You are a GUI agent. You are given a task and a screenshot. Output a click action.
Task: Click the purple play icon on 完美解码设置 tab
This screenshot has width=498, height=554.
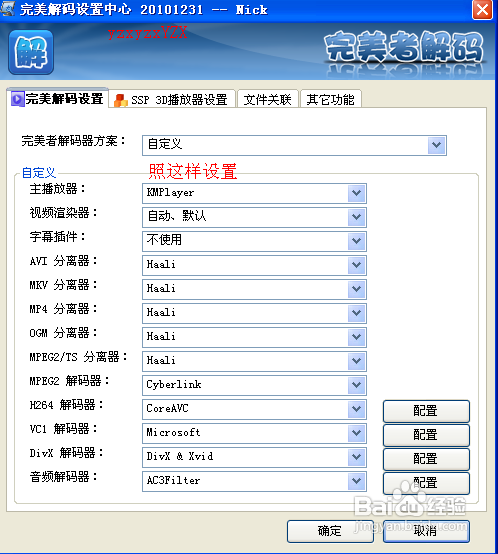pos(17,99)
